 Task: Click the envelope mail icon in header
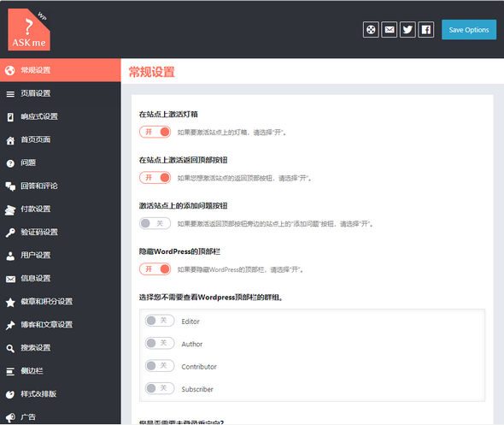pyautogui.click(x=390, y=30)
